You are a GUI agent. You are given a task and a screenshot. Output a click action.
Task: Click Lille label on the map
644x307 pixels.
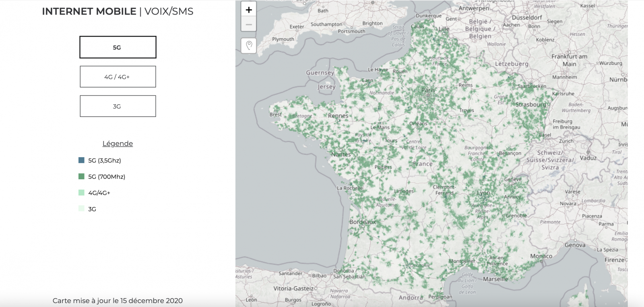tap(444, 29)
